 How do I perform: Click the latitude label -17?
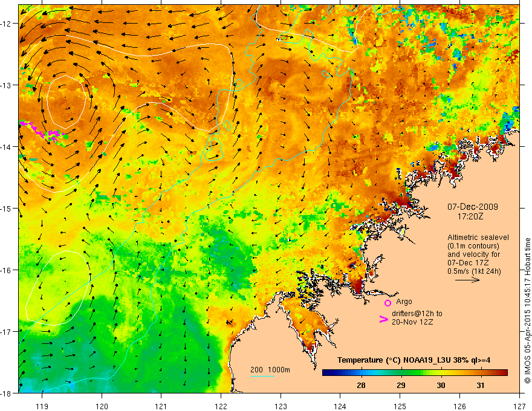click(5, 332)
